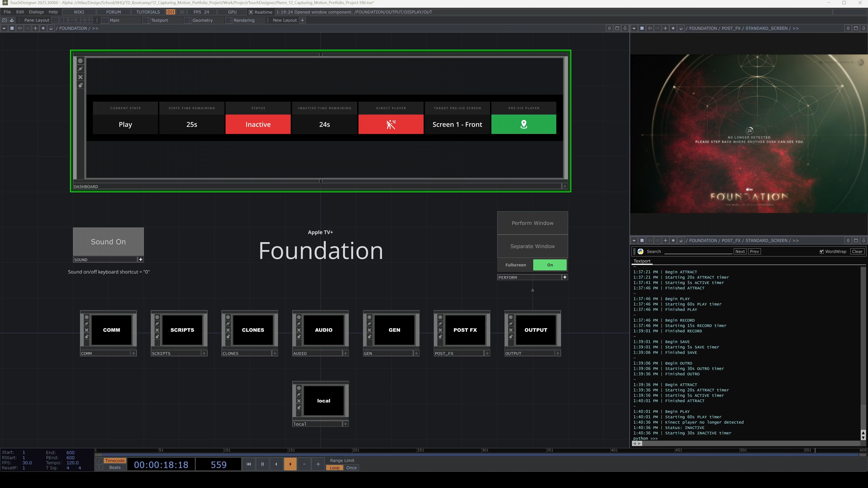Expand SOUND component via plus button
The width and height of the screenshot is (868, 488).
point(141,260)
